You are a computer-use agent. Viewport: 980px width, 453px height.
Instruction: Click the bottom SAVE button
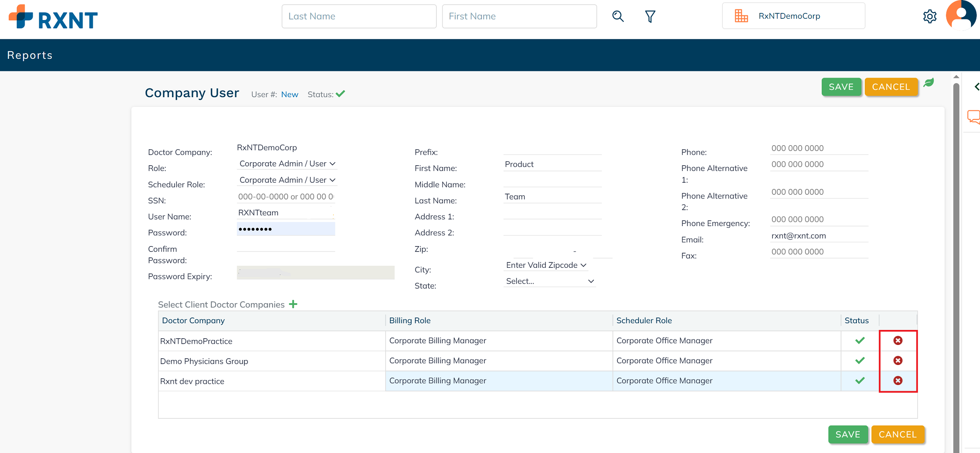(848, 434)
